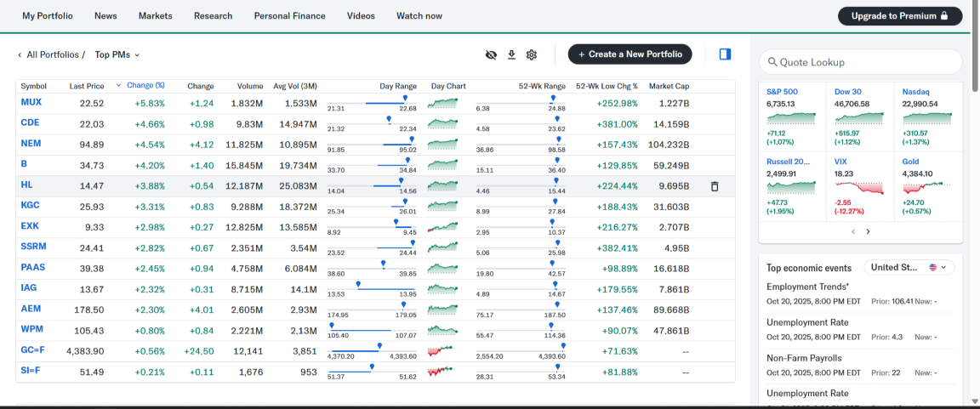980x409 pixels.
Task: Delete HL row using trash icon
Action: tap(715, 186)
